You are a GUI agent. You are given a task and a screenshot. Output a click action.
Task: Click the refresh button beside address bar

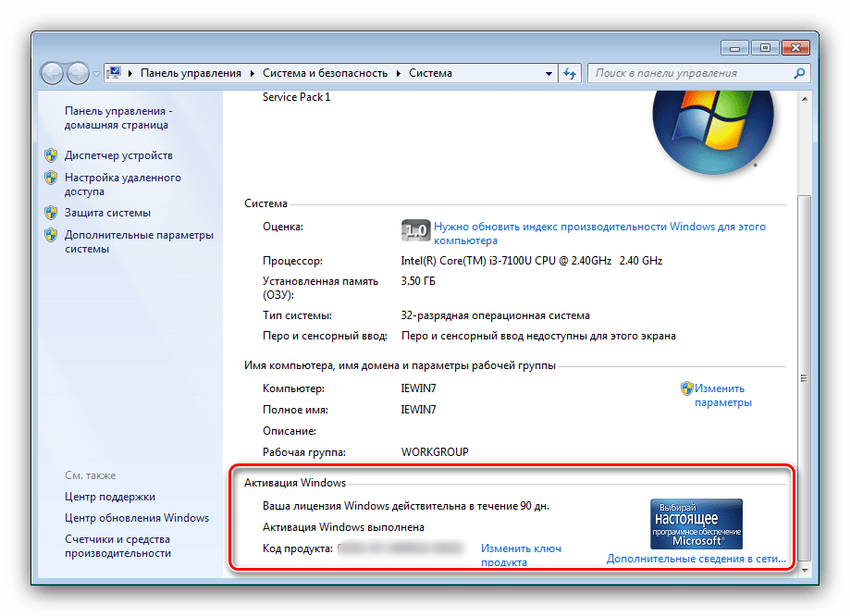(570, 73)
